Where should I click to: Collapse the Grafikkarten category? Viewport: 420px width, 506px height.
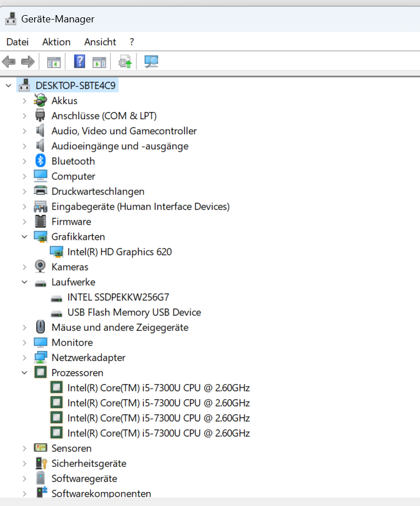[x=25, y=237]
